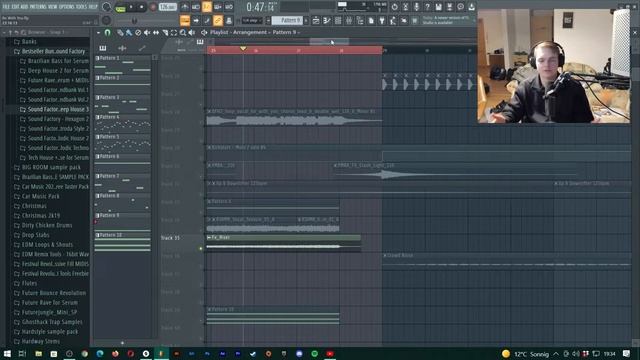The height and width of the screenshot is (360, 640).
Task: Toggle loop recording button
Action: click(x=229, y=7)
